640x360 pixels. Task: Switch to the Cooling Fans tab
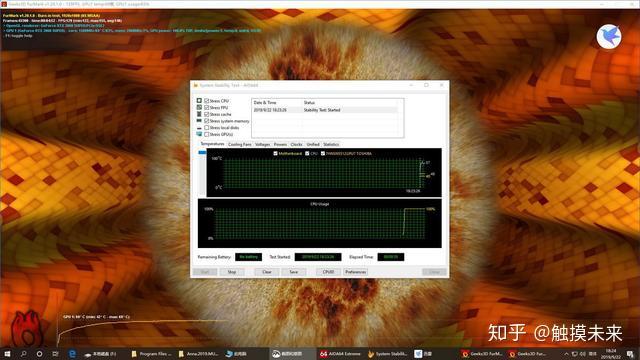(x=240, y=144)
